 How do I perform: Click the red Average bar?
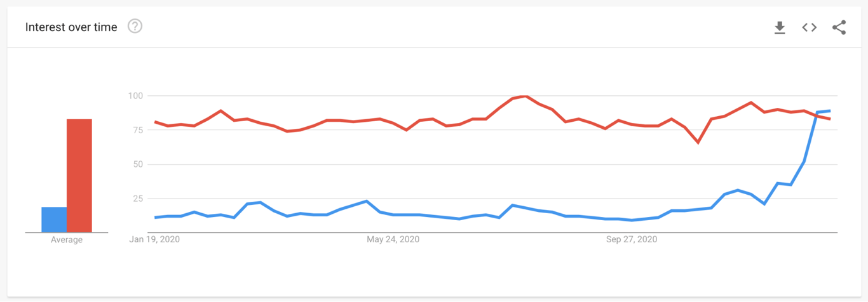pyautogui.click(x=79, y=176)
